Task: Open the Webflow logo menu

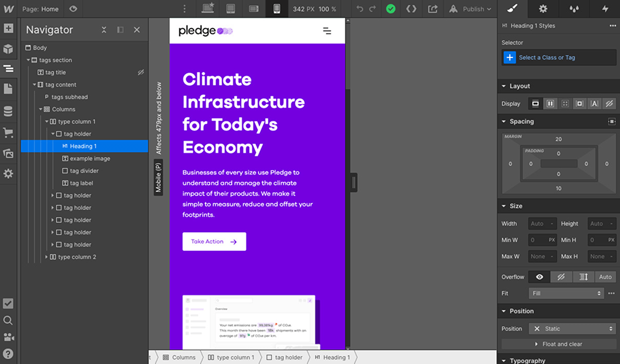Action: pyautogui.click(x=8, y=9)
